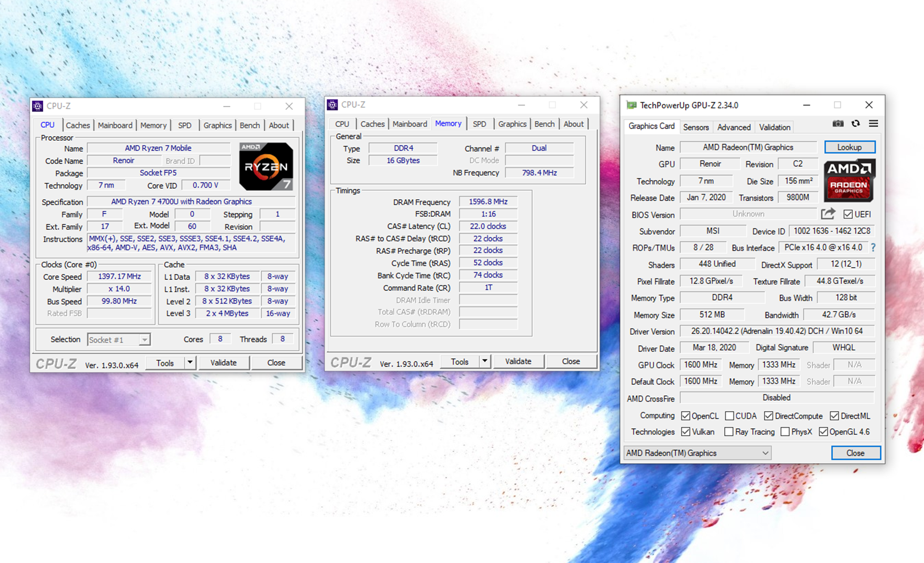Screen dimensions: 924x563
Task: Click Close in left CPU-Z window
Action: 276,363
